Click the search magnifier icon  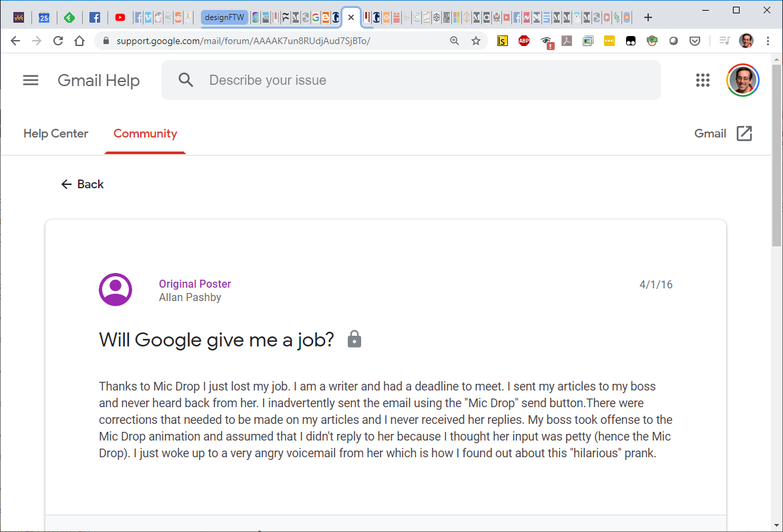[186, 81]
